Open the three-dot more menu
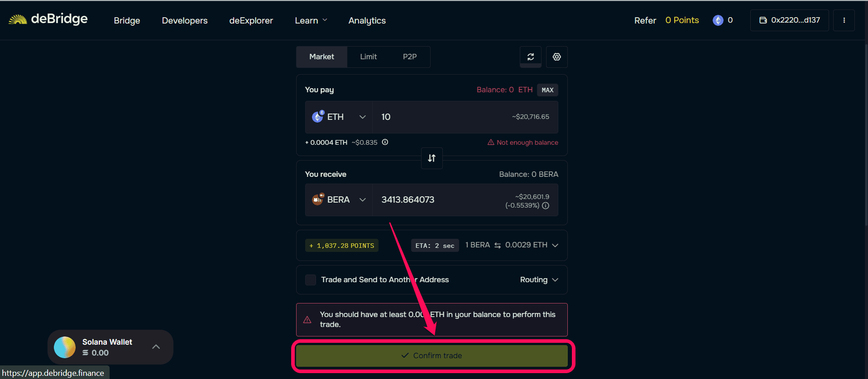868x379 pixels. pos(844,20)
